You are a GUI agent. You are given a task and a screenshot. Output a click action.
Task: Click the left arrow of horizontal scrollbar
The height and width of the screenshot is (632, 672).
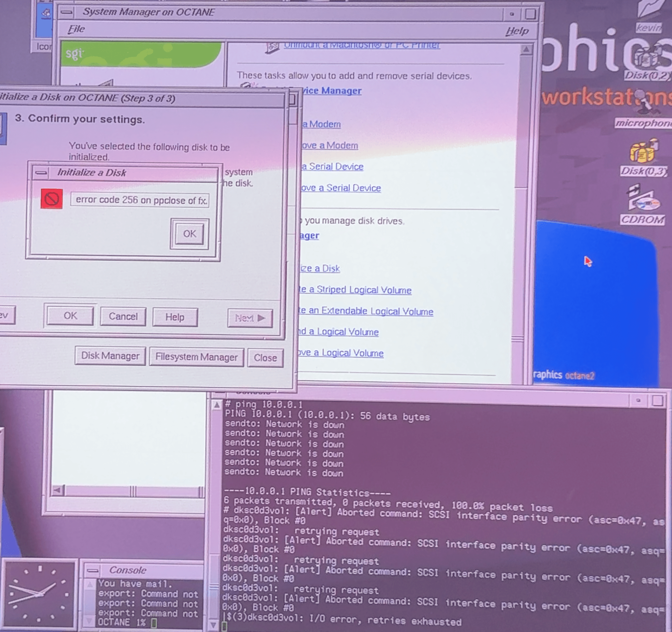click(x=58, y=490)
